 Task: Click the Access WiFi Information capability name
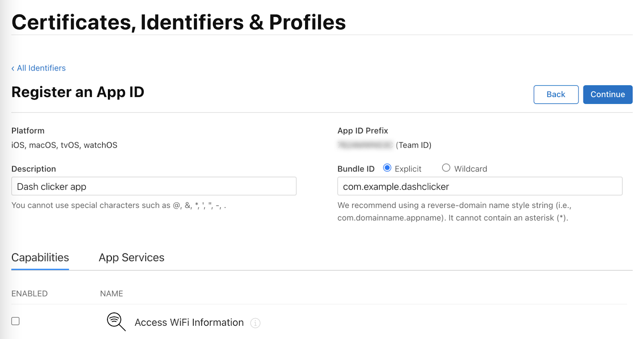pyautogui.click(x=189, y=323)
